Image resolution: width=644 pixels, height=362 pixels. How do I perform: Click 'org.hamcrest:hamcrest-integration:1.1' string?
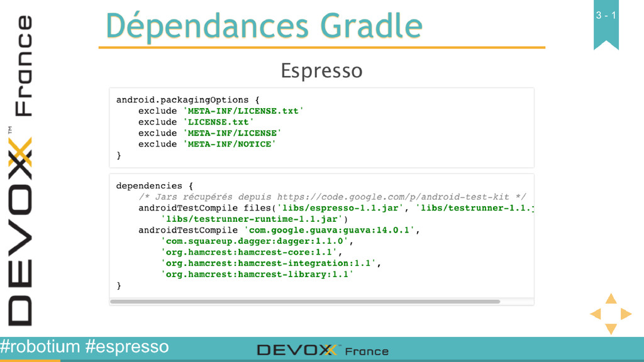268,263
